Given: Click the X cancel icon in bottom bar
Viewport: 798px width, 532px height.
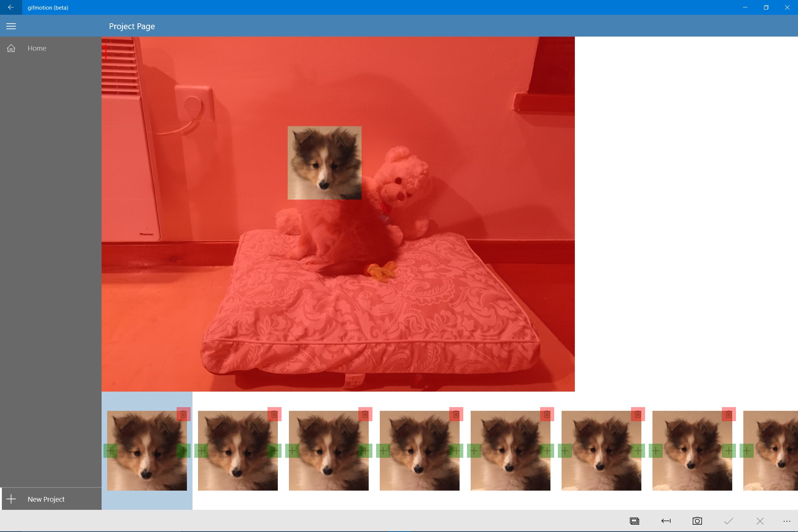Looking at the screenshot, I should (x=760, y=521).
